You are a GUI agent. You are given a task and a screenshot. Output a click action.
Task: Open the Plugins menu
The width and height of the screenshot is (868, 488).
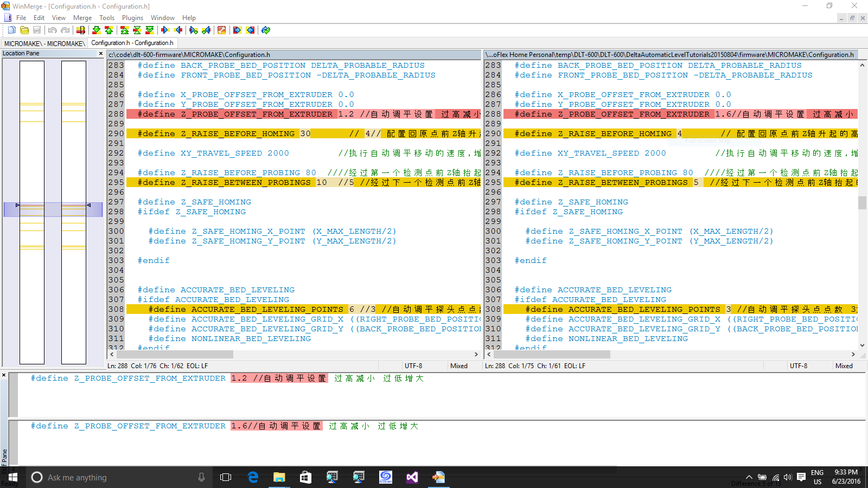click(x=132, y=18)
